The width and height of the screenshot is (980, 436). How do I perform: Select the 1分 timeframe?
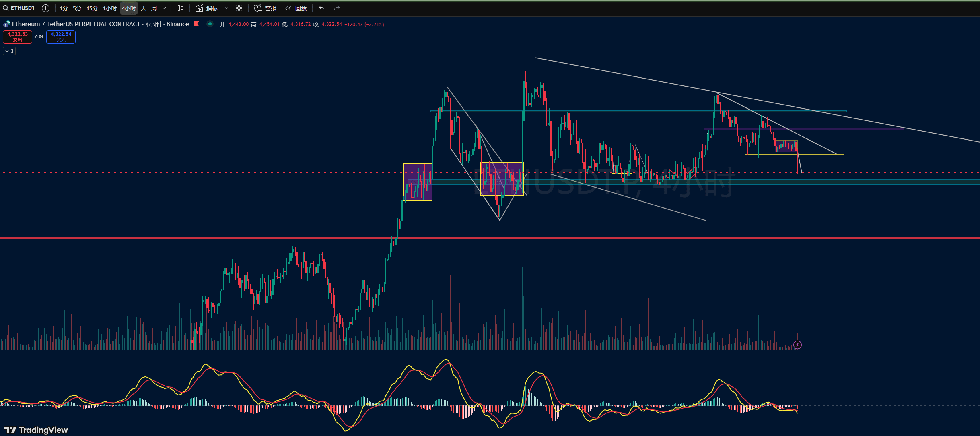point(64,8)
